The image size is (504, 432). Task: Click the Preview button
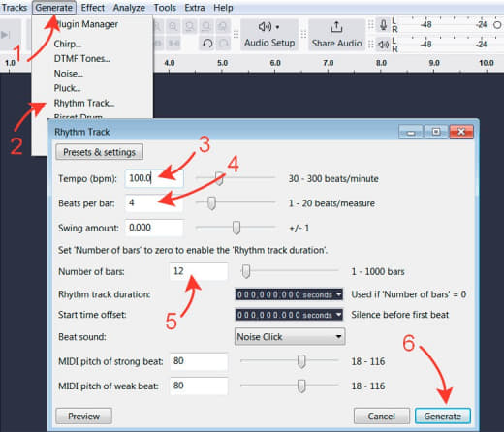pyautogui.click(x=83, y=417)
